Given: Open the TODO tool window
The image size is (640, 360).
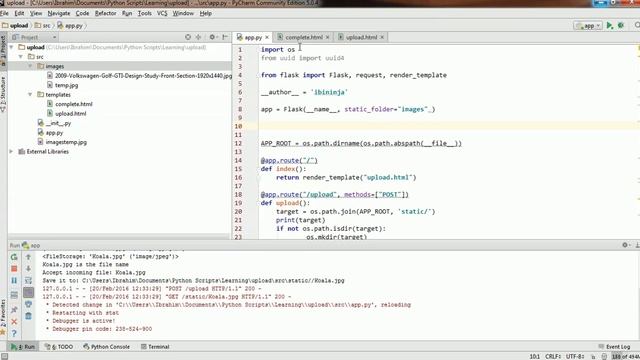Looking at the screenshot, I should click(x=59, y=347).
